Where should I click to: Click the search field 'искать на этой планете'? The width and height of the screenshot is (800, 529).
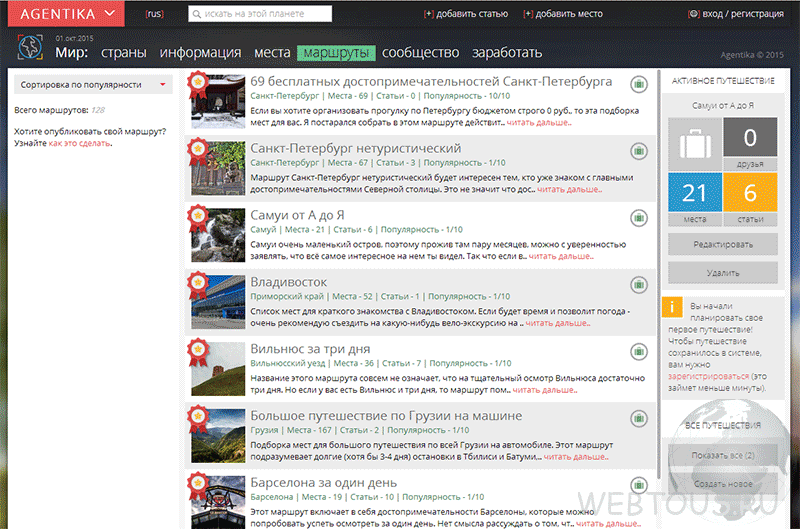tap(260, 14)
